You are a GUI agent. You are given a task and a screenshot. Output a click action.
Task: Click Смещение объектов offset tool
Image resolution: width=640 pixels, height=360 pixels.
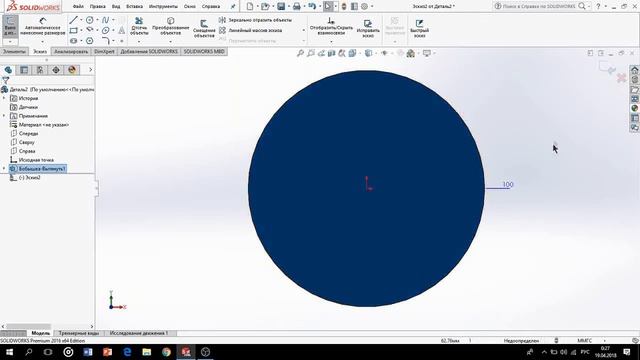click(204, 29)
